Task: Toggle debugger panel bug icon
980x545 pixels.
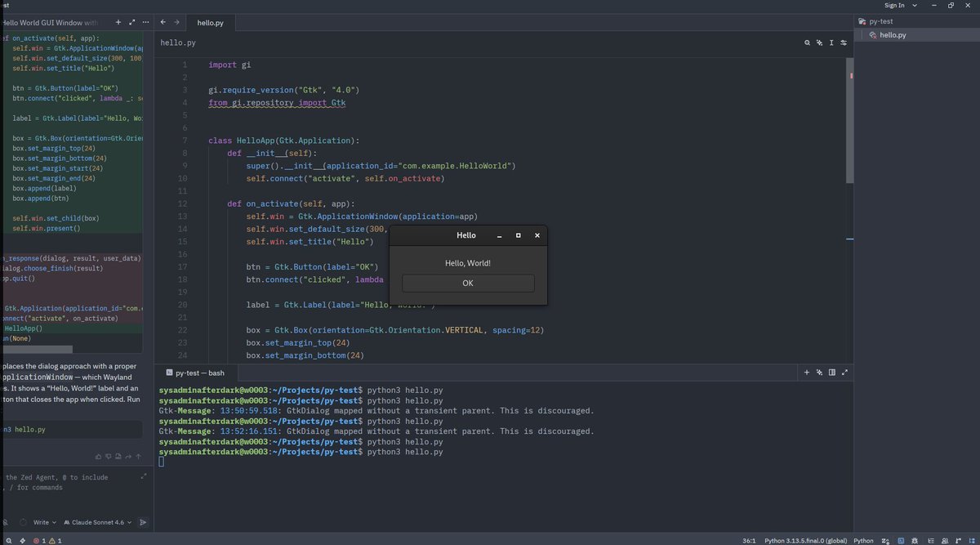Action: (915, 540)
